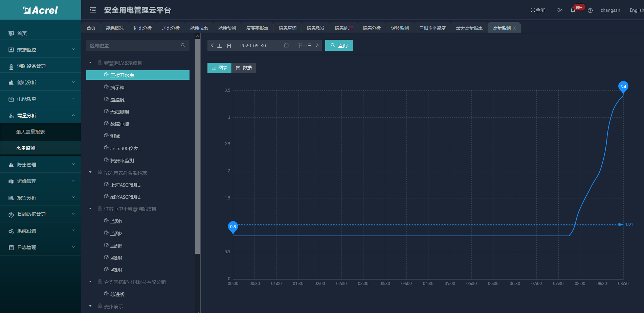Collapse the sidebar with the hamburger icon

pyautogui.click(x=93, y=10)
